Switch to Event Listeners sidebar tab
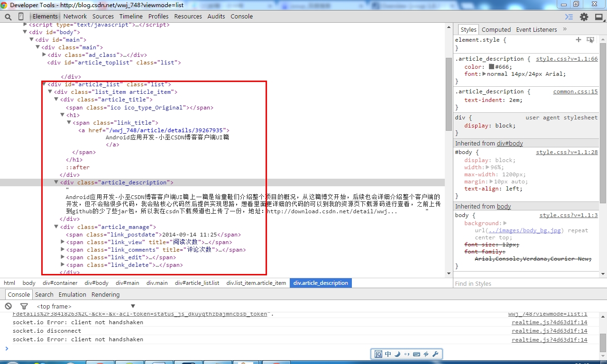The image size is (607, 364). 536,29
